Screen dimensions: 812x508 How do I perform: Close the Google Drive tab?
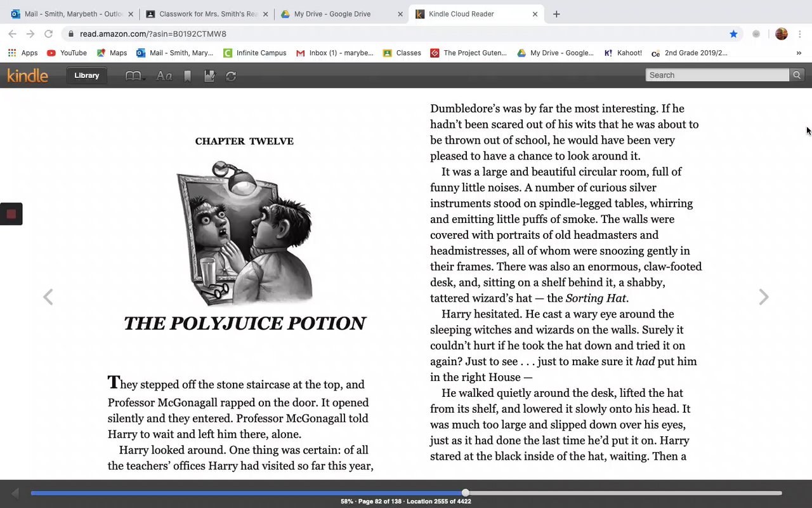pos(400,14)
